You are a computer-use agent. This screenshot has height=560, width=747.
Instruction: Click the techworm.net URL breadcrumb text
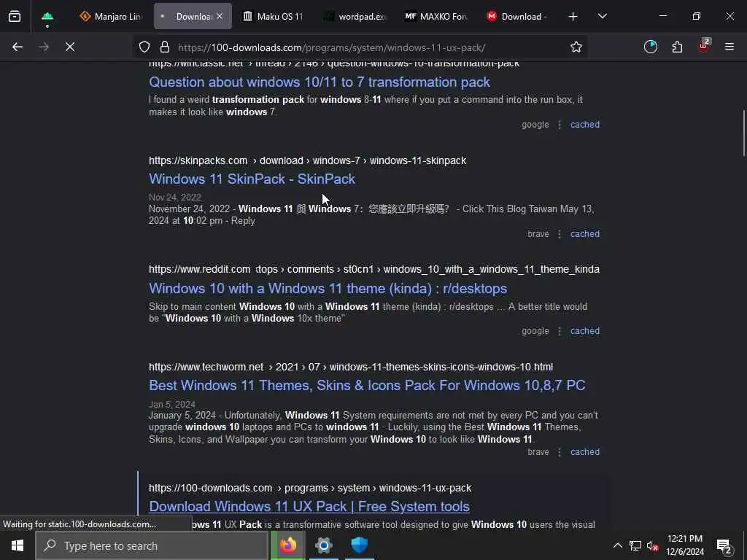click(351, 367)
